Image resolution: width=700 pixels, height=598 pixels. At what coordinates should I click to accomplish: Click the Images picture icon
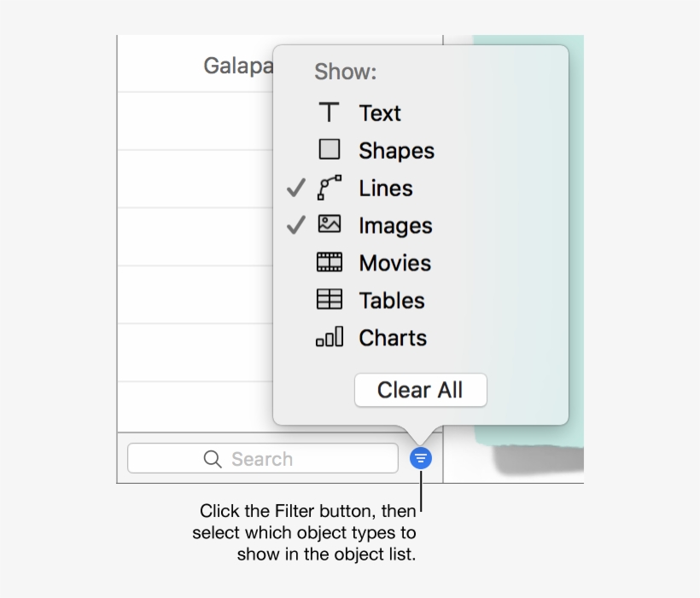pyautogui.click(x=329, y=224)
